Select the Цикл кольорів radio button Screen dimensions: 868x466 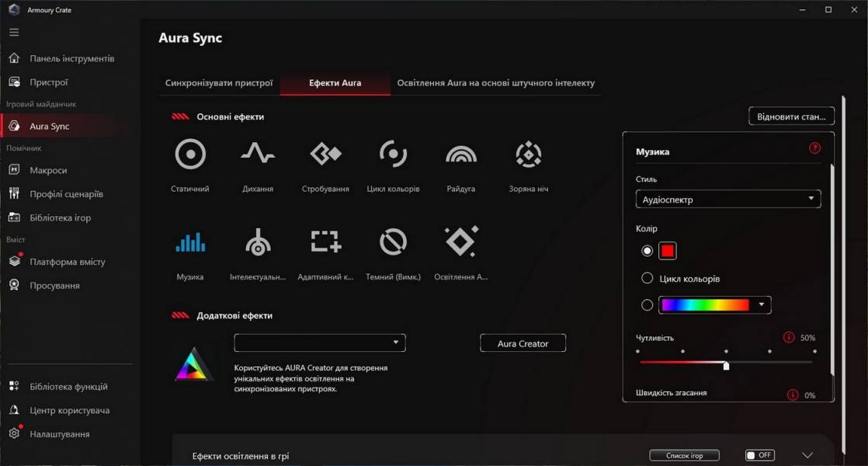click(x=647, y=278)
